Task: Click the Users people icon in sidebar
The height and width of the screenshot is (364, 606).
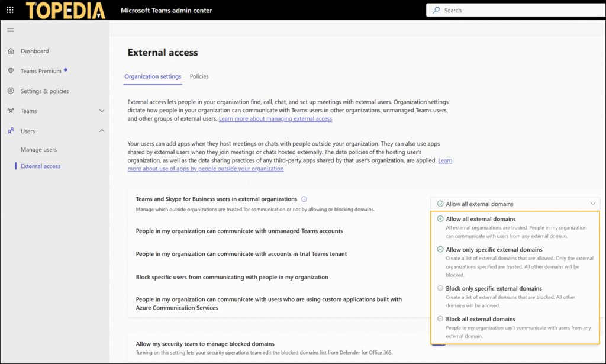Action: [x=11, y=131]
